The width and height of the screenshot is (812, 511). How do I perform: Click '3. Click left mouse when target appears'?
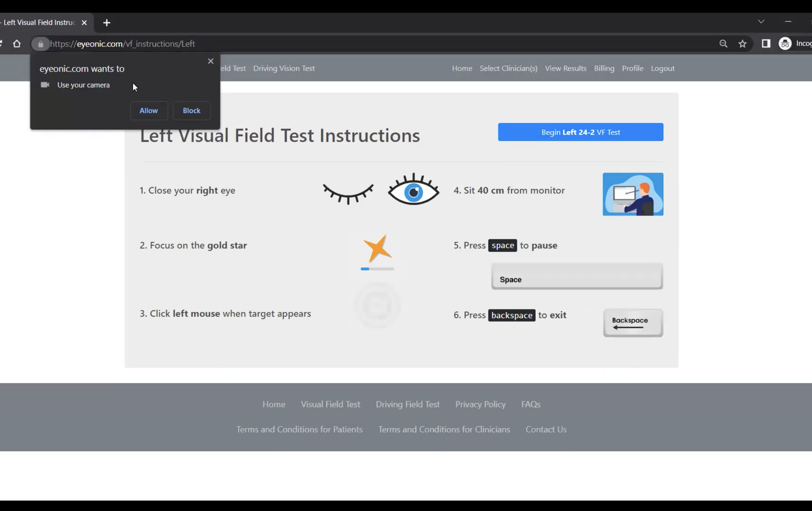pyautogui.click(x=225, y=314)
